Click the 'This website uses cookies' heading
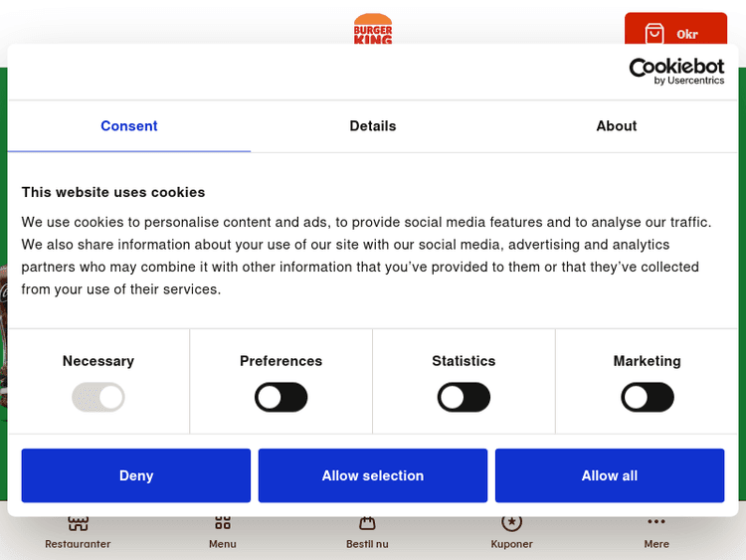 [113, 192]
